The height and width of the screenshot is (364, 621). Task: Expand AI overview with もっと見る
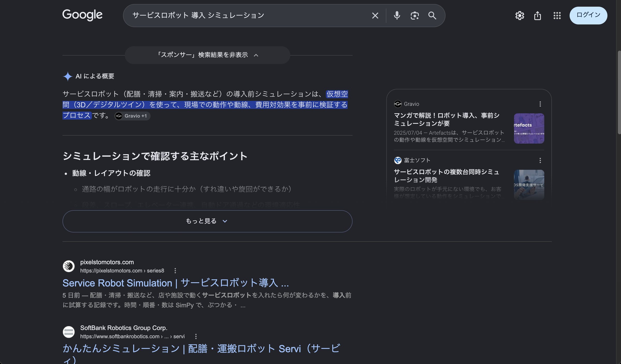pyautogui.click(x=207, y=221)
